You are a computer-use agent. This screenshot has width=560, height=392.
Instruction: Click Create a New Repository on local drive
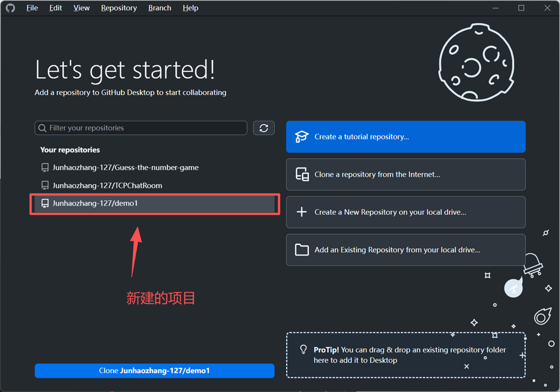(406, 212)
